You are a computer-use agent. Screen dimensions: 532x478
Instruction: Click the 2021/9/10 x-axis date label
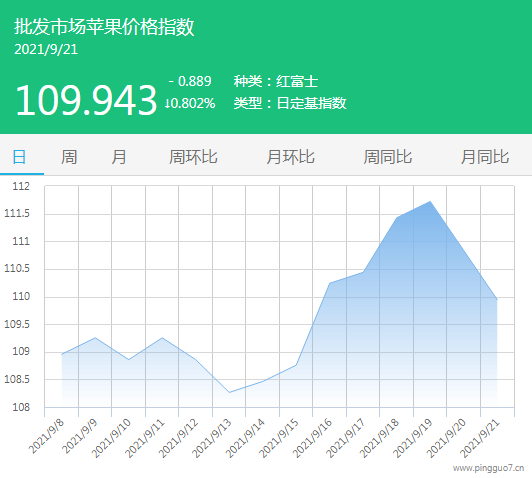111,438
